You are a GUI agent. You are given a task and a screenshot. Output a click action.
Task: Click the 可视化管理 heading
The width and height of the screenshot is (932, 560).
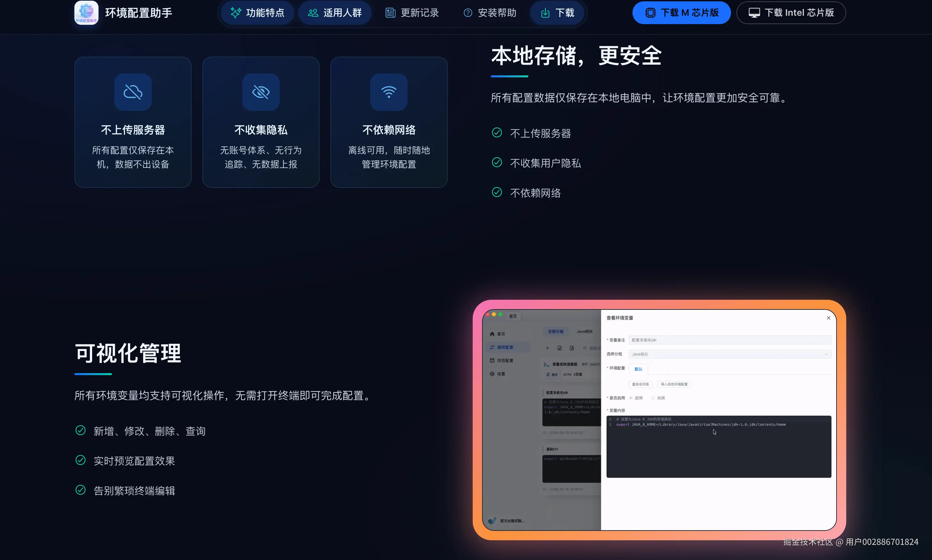tap(128, 354)
